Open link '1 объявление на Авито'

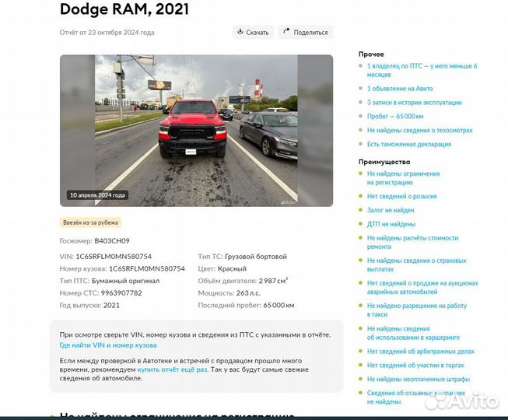click(400, 89)
